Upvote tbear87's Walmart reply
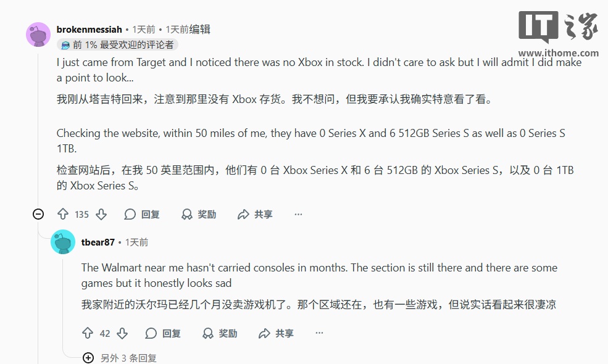Screen dimensions: 608x364 87,333
